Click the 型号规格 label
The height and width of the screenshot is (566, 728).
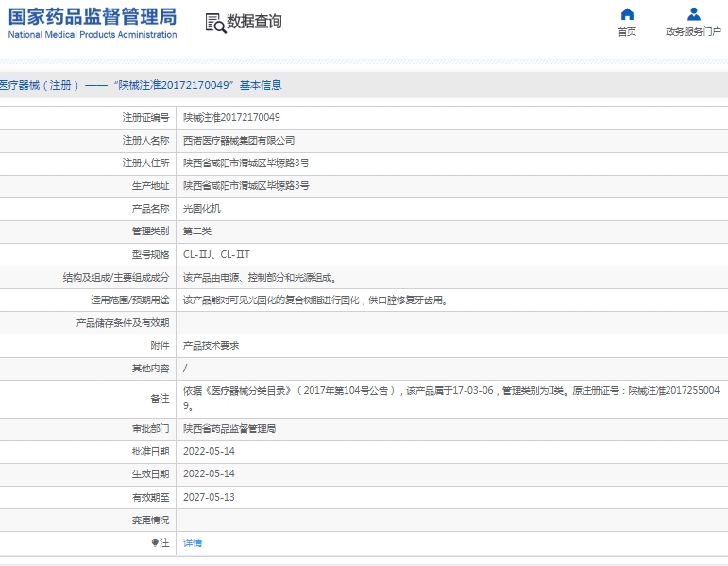click(150, 255)
